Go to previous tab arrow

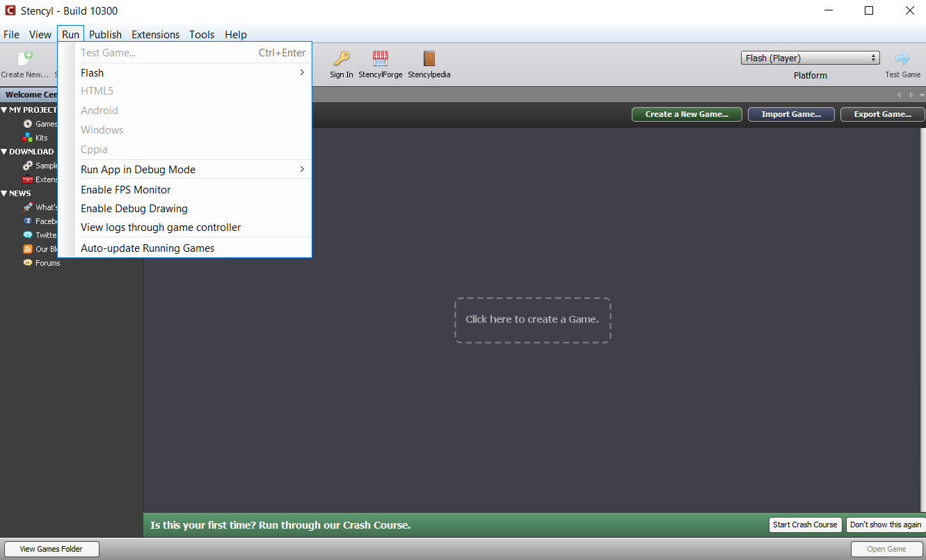coord(898,95)
